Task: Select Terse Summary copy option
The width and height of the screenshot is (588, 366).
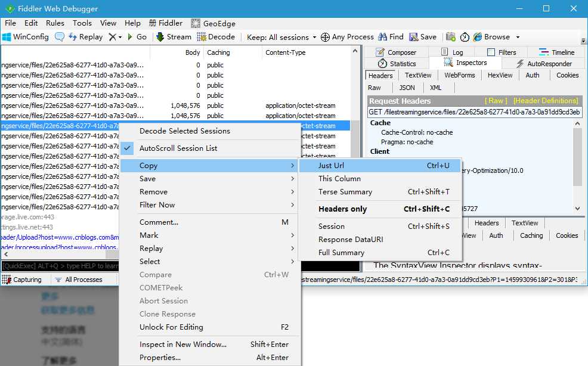Action: [x=380, y=191]
